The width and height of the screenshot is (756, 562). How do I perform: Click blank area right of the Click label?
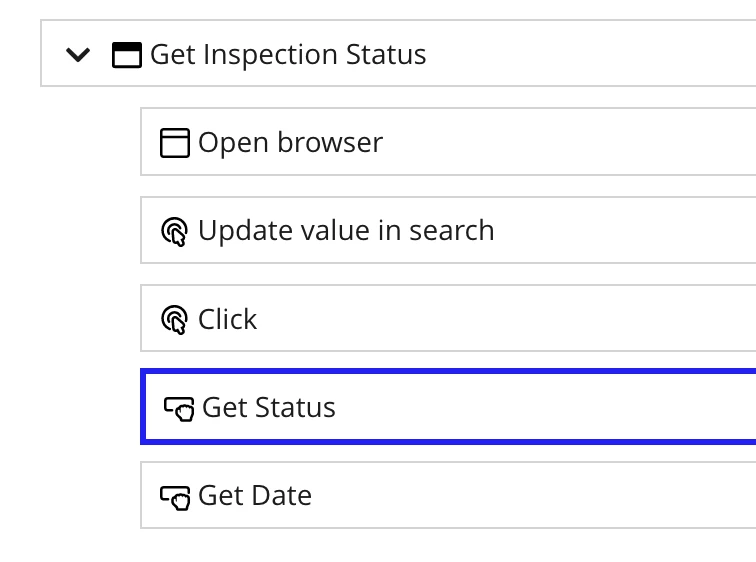[x=506, y=318]
